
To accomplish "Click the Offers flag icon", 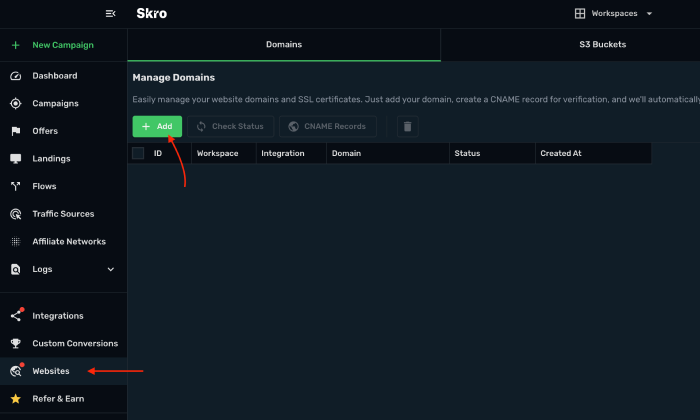I will point(16,131).
